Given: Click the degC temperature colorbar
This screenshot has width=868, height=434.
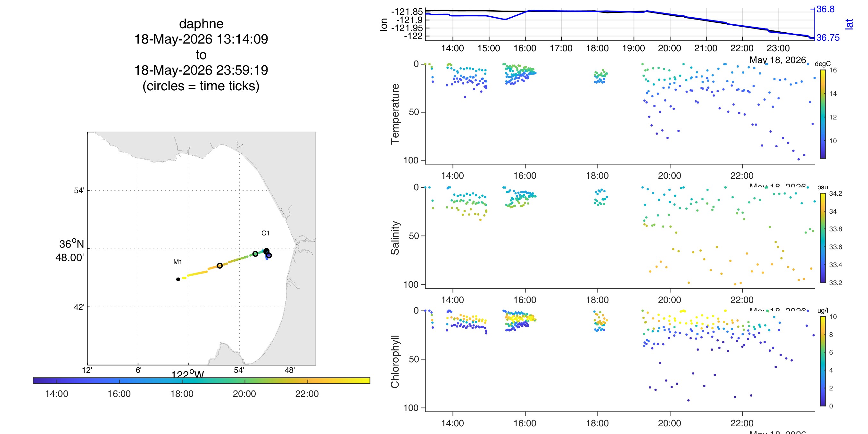Looking at the screenshot, I should tap(823, 114).
